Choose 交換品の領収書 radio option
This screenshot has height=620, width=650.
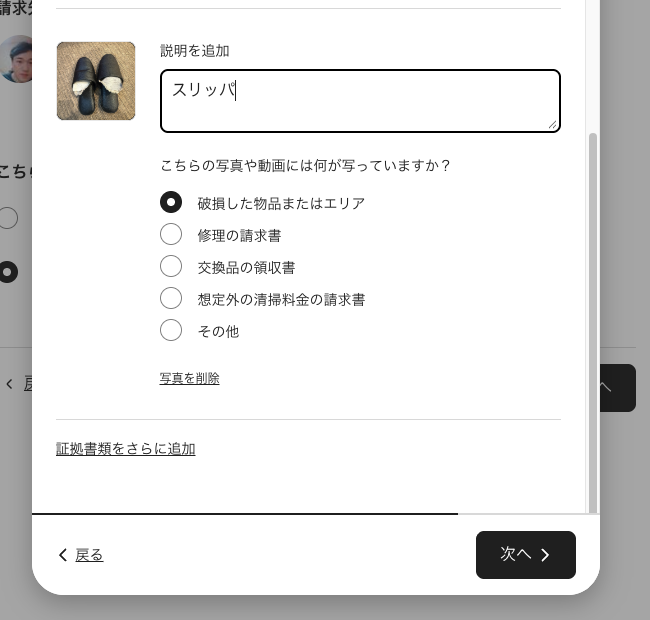pyautogui.click(x=171, y=267)
